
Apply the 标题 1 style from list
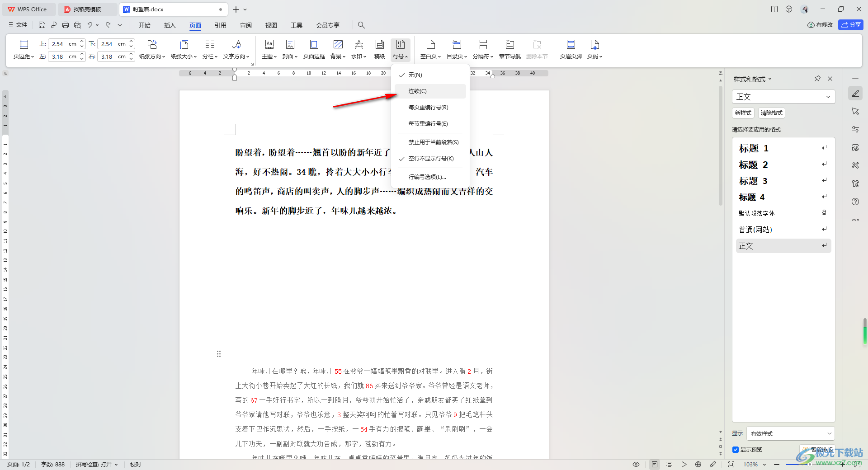coord(783,148)
